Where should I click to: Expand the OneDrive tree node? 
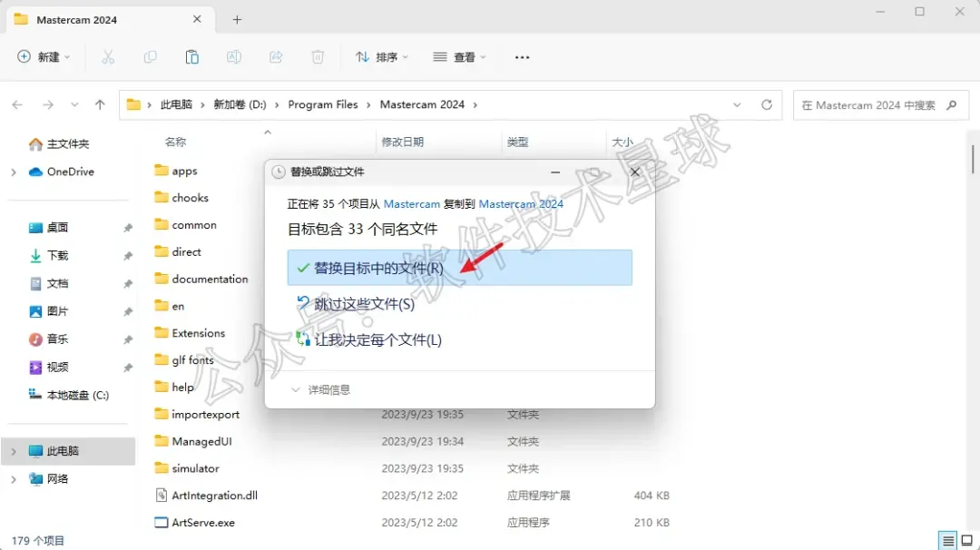[x=14, y=172]
